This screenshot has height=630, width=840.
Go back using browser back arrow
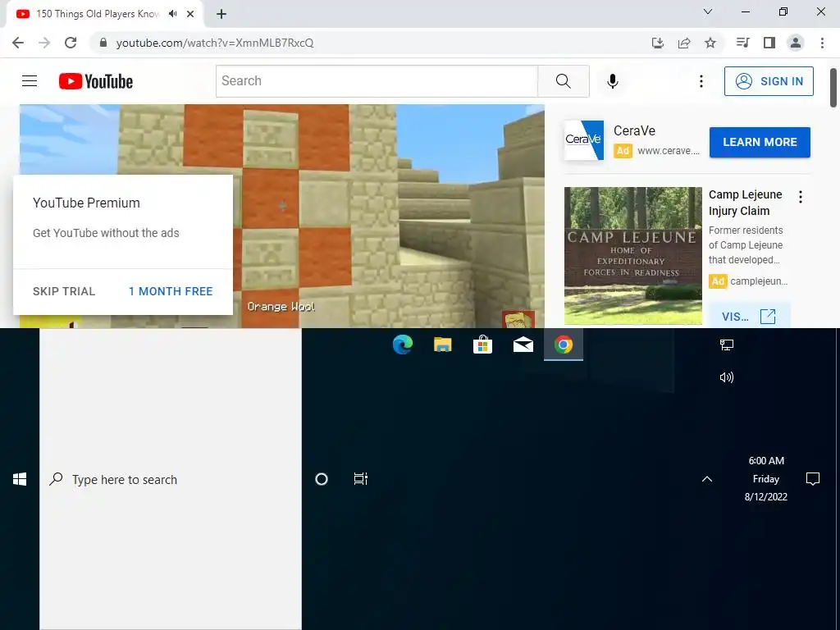pos(18,43)
